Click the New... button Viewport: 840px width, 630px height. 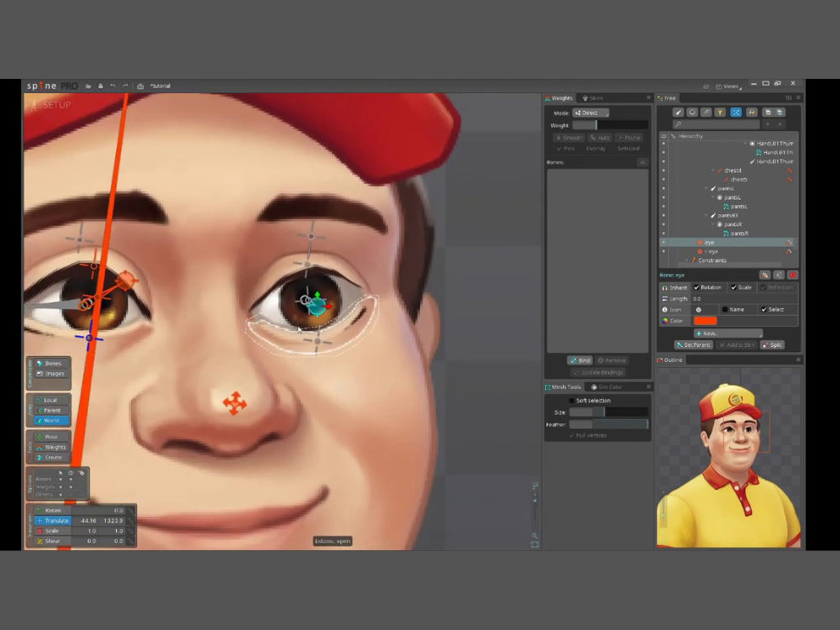[728, 333]
